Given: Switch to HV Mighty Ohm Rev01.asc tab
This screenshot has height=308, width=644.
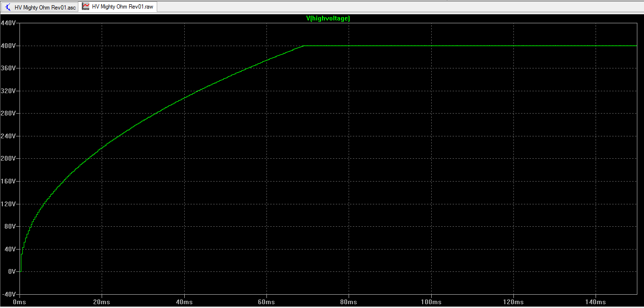Looking at the screenshot, I should [x=40, y=7].
